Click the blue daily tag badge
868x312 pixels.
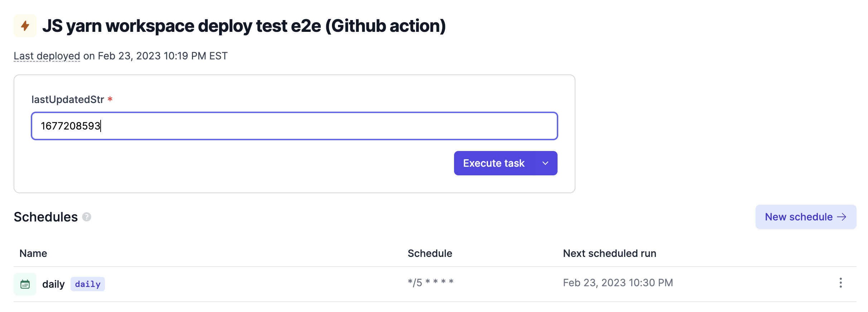(88, 284)
